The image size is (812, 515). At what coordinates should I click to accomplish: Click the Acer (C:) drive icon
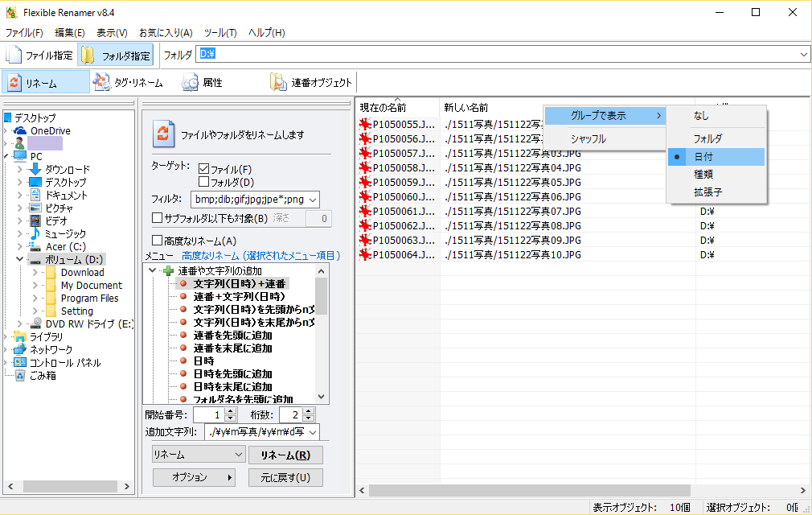tap(35, 246)
